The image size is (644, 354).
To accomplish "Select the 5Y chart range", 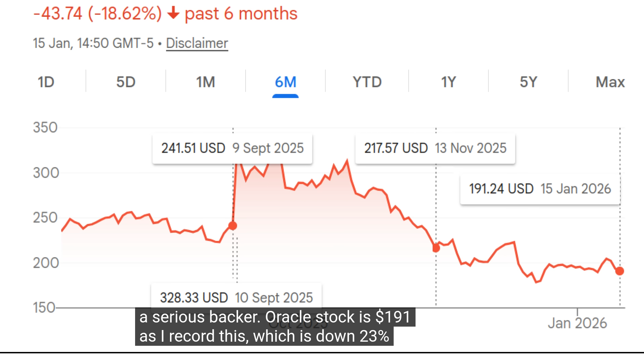I will point(528,82).
